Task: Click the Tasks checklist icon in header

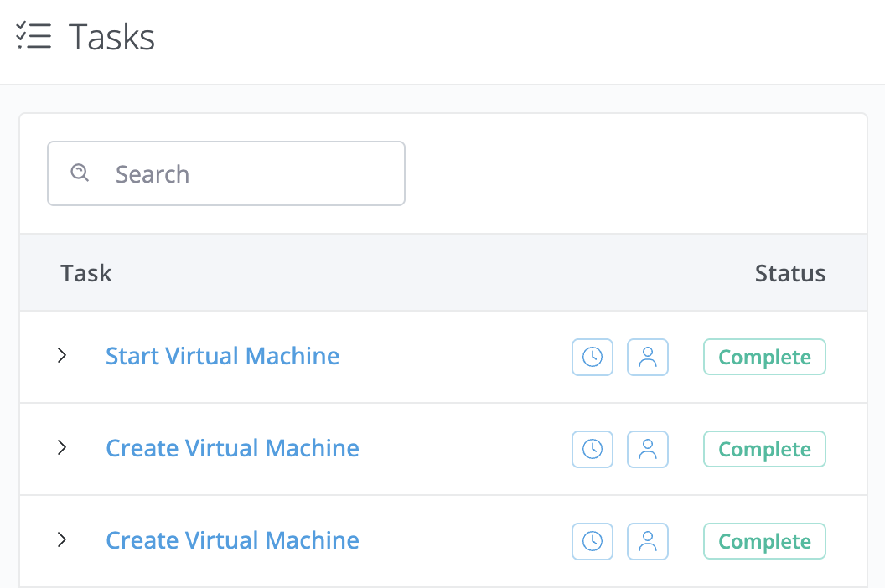Action: tap(34, 36)
